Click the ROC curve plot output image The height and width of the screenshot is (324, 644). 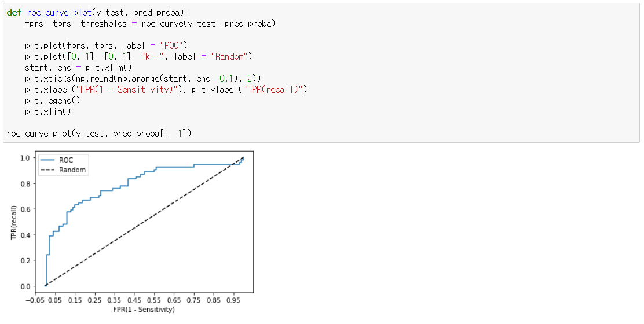pyautogui.click(x=132, y=232)
